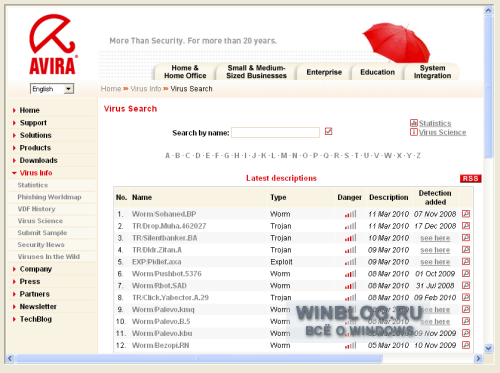The height and width of the screenshot is (373, 500).
Task: Open details icon for TR/Silentbanker.BA row
Action: [466, 238]
